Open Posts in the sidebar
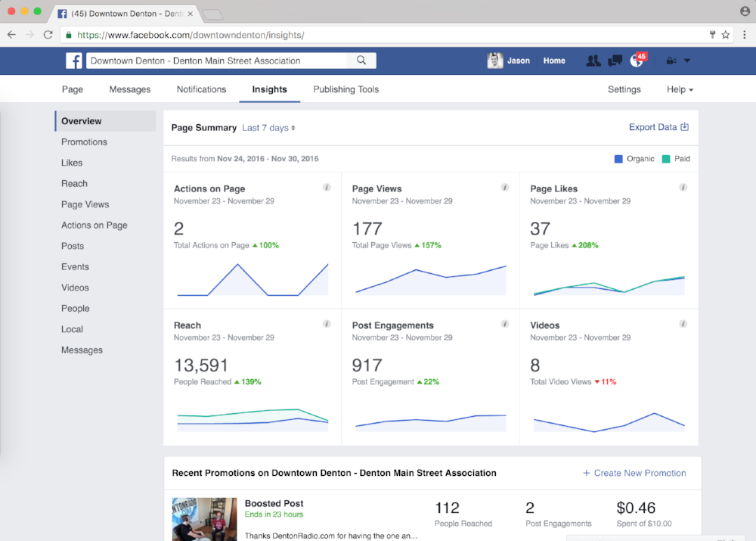Image resolution: width=756 pixels, height=541 pixels. tap(73, 246)
